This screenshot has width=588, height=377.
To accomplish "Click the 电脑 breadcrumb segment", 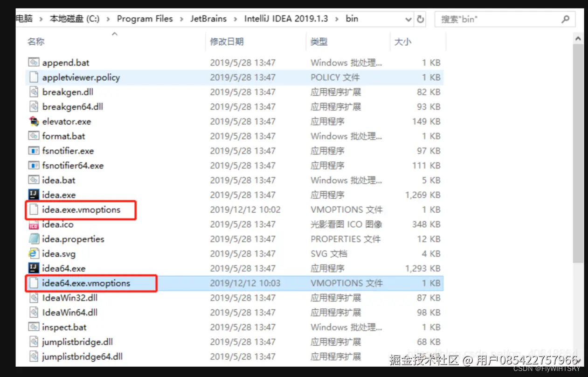I will pyautogui.click(x=24, y=19).
